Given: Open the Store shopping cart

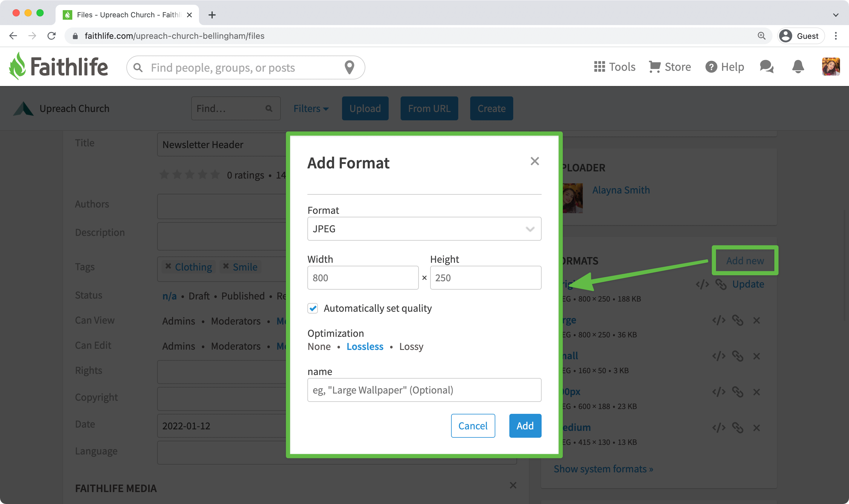Looking at the screenshot, I should [654, 67].
